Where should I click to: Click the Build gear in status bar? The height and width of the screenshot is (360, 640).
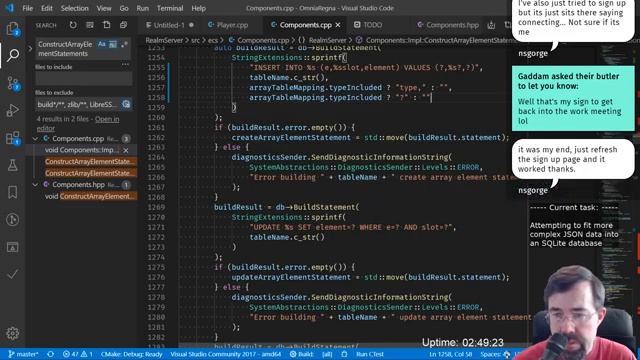pos(293,354)
